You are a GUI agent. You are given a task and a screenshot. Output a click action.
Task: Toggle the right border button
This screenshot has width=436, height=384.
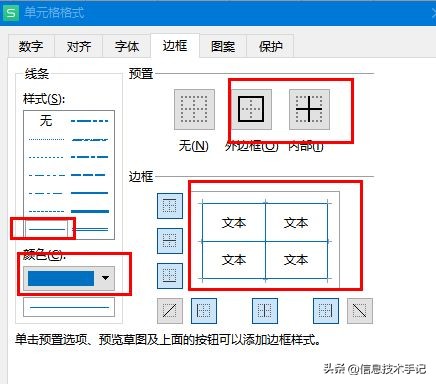coord(326,311)
